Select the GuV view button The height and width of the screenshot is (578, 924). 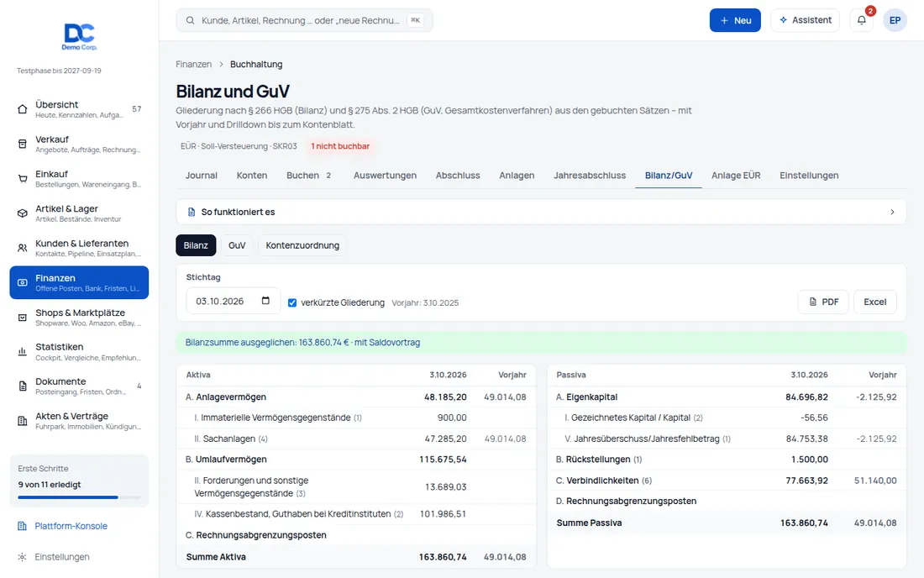click(237, 245)
